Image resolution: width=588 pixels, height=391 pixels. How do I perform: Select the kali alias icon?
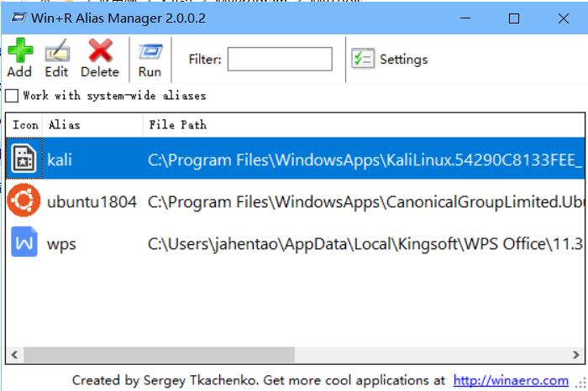coord(24,159)
